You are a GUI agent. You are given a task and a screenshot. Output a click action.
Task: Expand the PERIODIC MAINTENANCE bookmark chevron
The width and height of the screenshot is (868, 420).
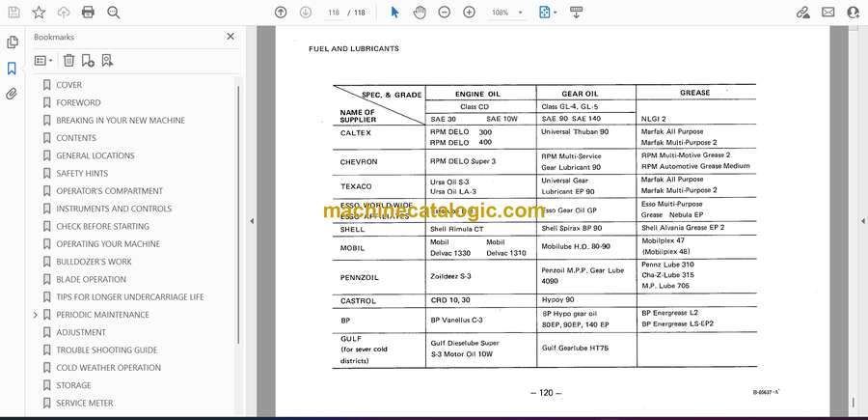[35, 315]
